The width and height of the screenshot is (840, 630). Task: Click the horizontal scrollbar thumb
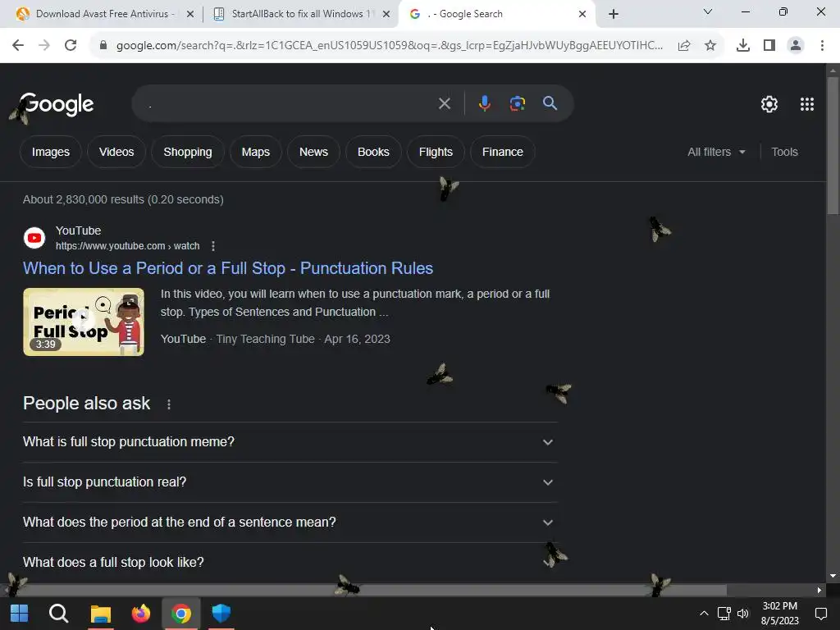point(368,590)
